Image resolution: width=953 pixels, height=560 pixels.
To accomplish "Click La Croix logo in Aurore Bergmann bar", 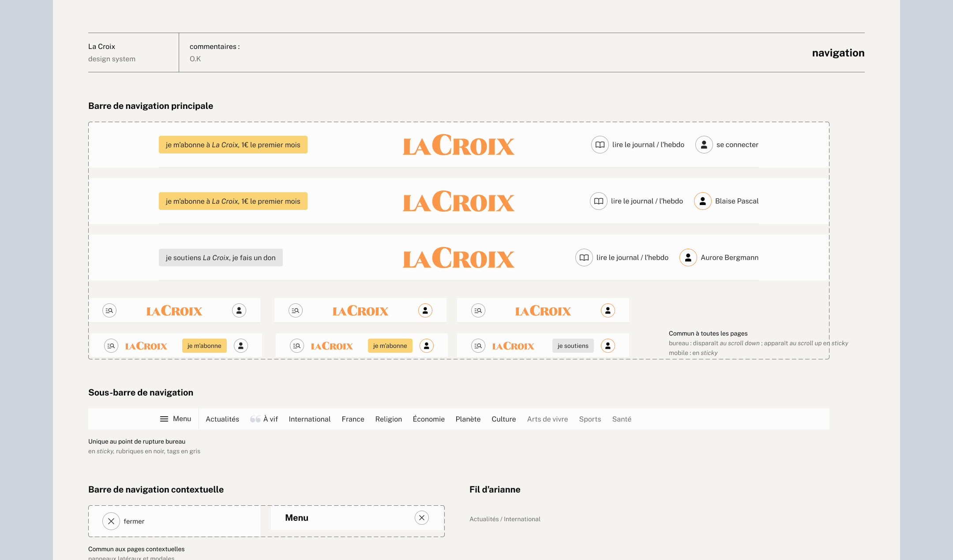I will pos(459,258).
